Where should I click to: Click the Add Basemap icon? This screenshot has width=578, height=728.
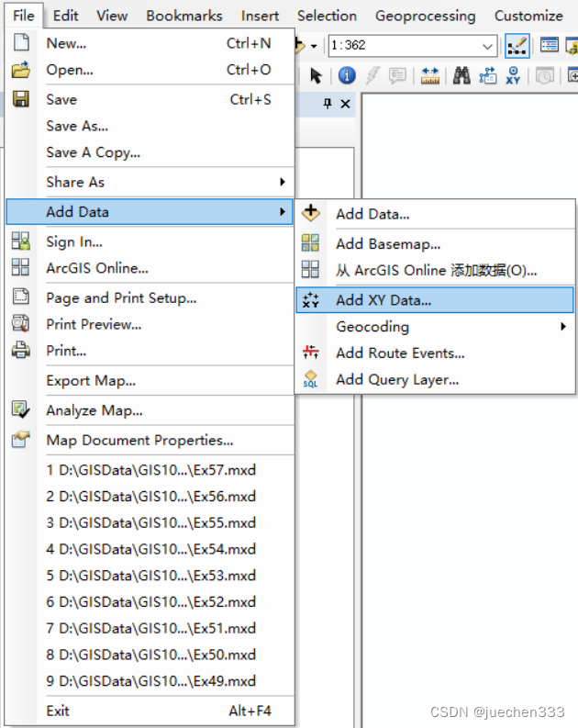coord(310,243)
